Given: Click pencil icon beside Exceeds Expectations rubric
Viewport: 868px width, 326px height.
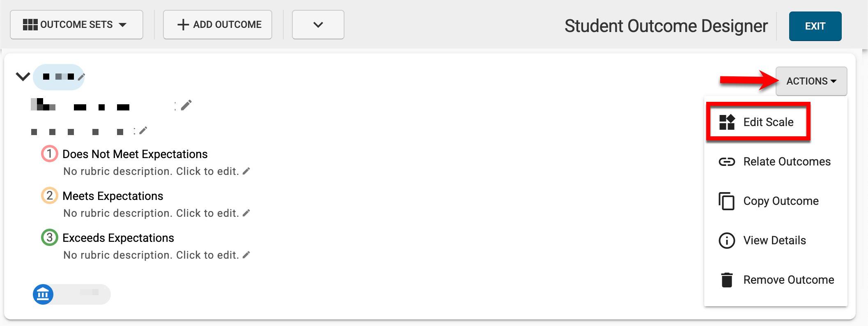Looking at the screenshot, I should coord(246,255).
